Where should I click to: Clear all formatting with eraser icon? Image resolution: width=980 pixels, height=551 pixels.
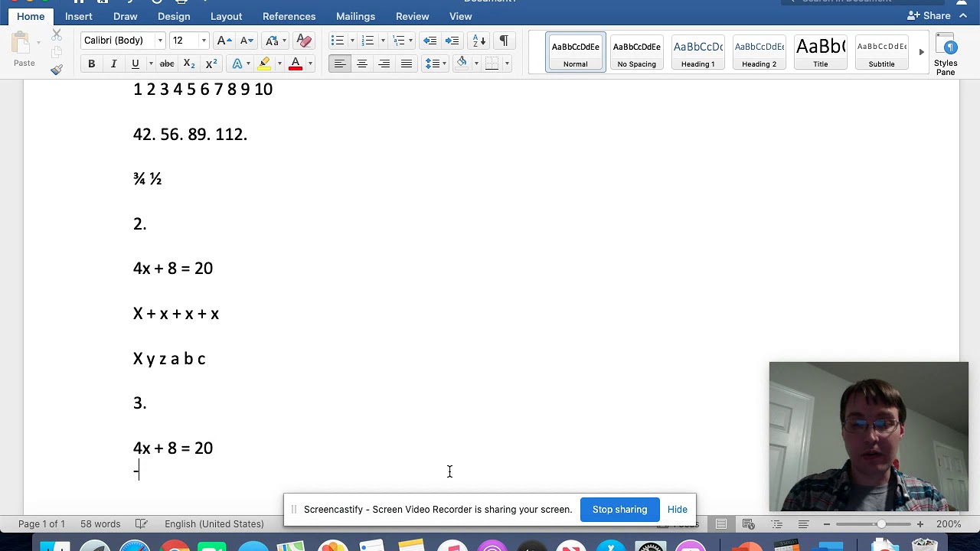(304, 41)
